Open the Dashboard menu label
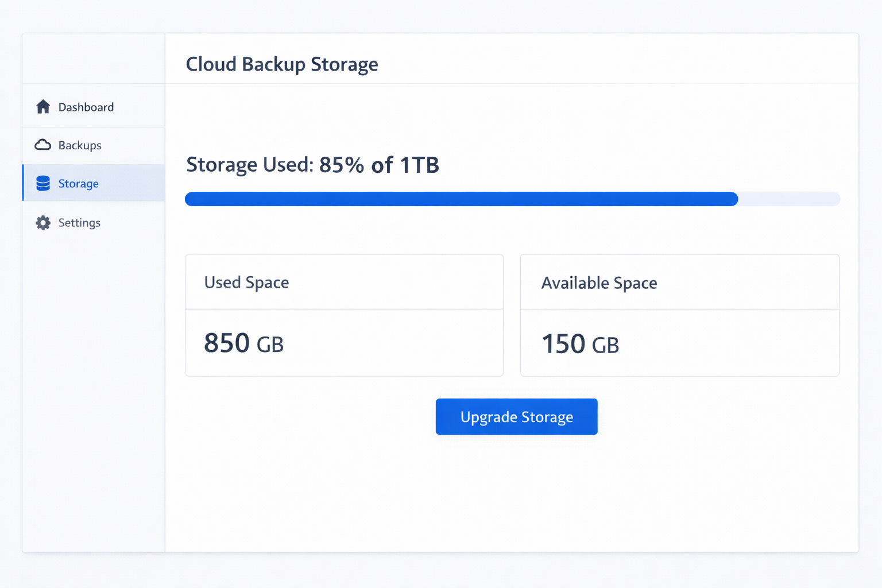882x588 pixels. 86,107
